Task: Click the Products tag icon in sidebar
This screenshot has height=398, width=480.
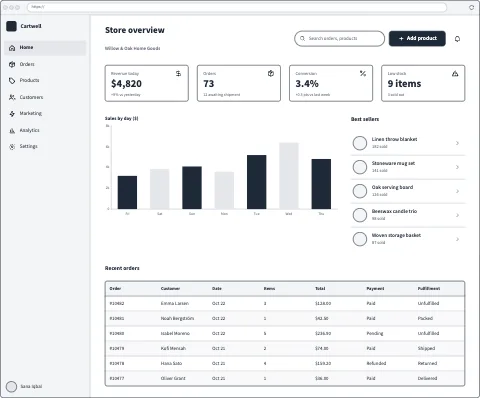Action: [x=12, y=81]
